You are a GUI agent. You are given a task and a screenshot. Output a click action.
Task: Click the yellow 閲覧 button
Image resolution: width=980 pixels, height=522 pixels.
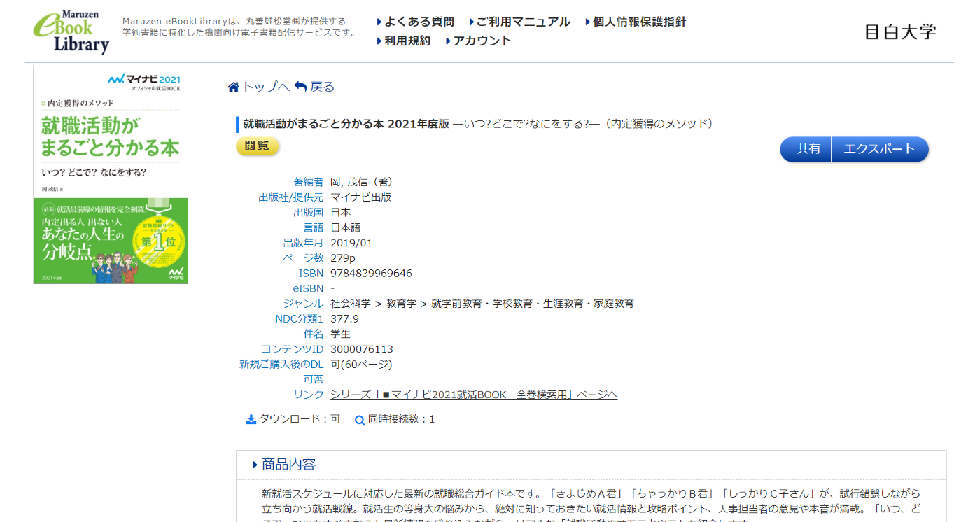pyautogui.click(x=258, y=146)
